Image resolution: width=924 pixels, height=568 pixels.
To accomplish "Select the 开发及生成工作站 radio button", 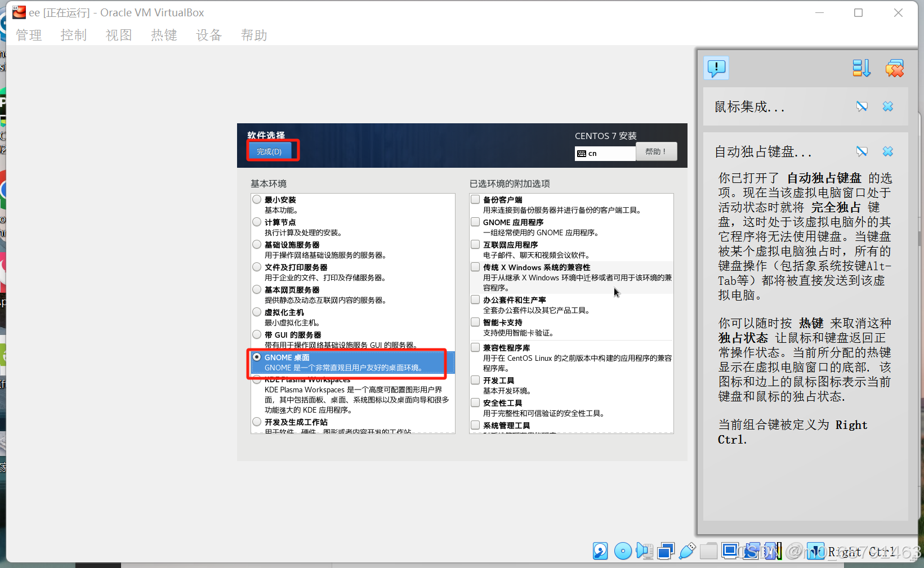I will (x=257, y=422).
